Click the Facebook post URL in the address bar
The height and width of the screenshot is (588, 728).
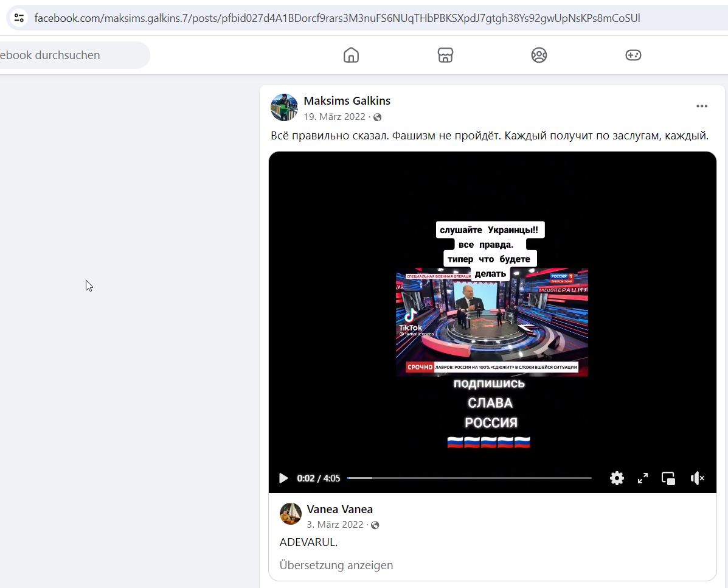tap(337, 18)
